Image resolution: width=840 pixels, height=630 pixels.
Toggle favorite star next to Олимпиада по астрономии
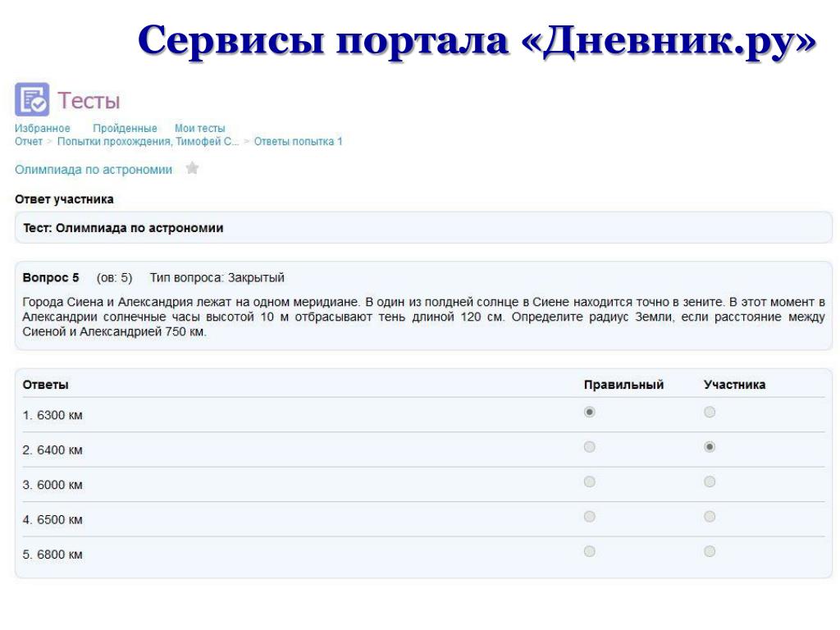192,168
